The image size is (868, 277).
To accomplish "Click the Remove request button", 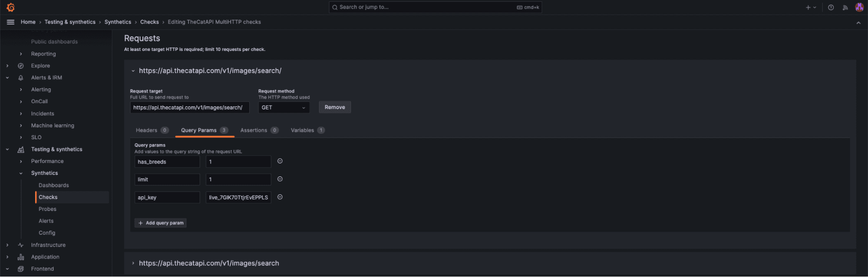I will point(335,107).
